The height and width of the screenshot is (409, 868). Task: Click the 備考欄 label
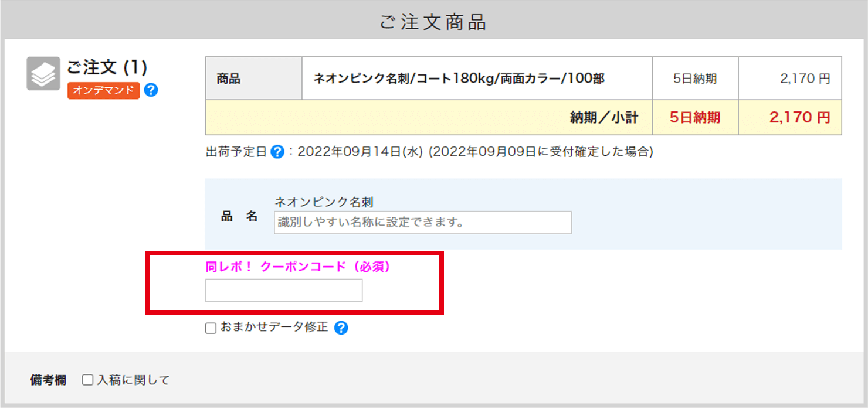pyautogui.click(x=48, y=380)
